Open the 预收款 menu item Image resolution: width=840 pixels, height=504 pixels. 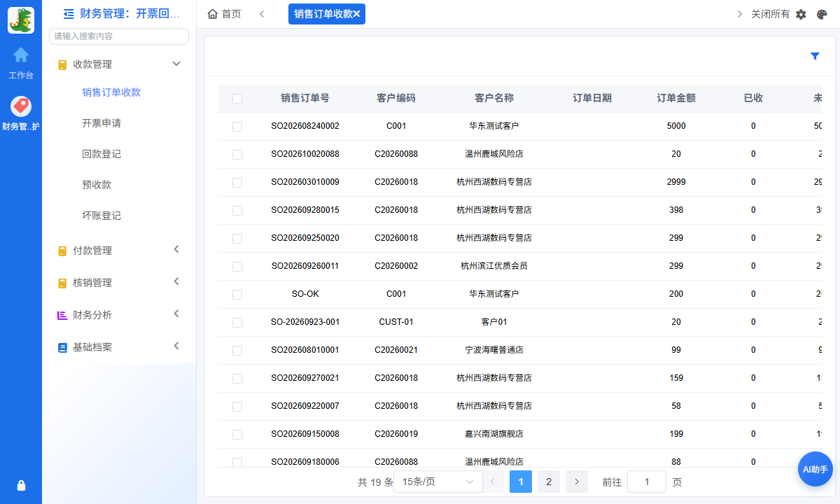[x=97, y=185]
